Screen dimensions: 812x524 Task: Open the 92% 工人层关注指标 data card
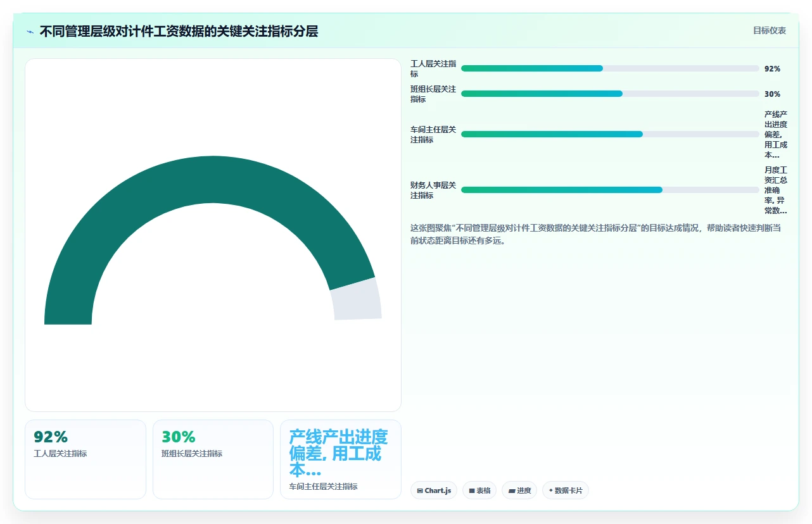(86, 459)
